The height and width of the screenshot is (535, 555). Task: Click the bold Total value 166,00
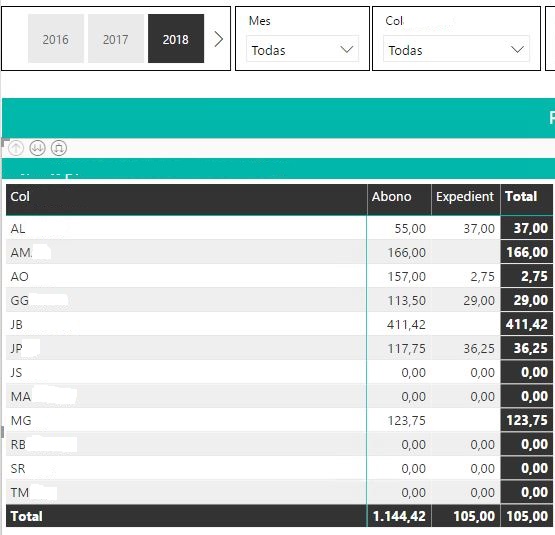[x=527, y=252]
